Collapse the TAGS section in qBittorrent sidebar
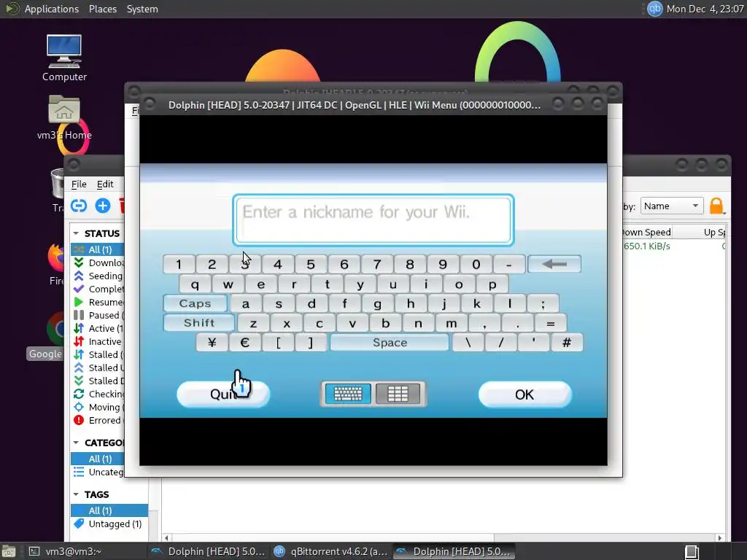The width and height of the screenshot is (747, 560). [x=76, y=494]
